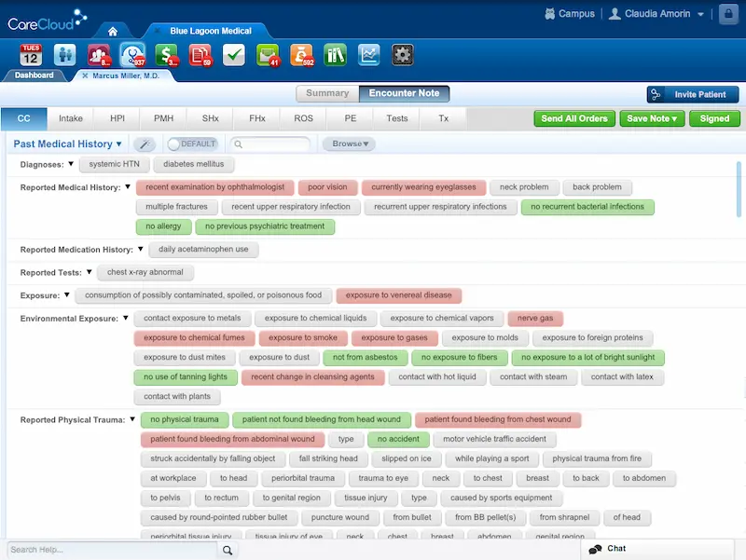Switch to the ROS tab

pos(305,118)
